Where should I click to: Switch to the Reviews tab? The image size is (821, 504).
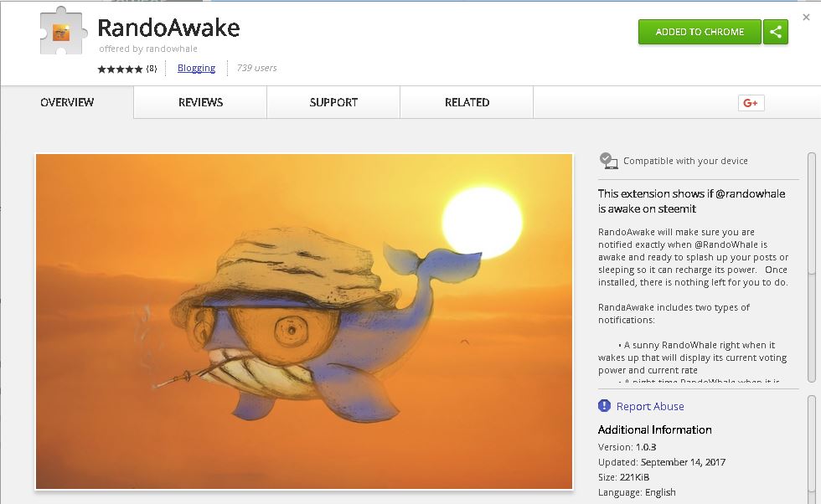coord(200,103)
